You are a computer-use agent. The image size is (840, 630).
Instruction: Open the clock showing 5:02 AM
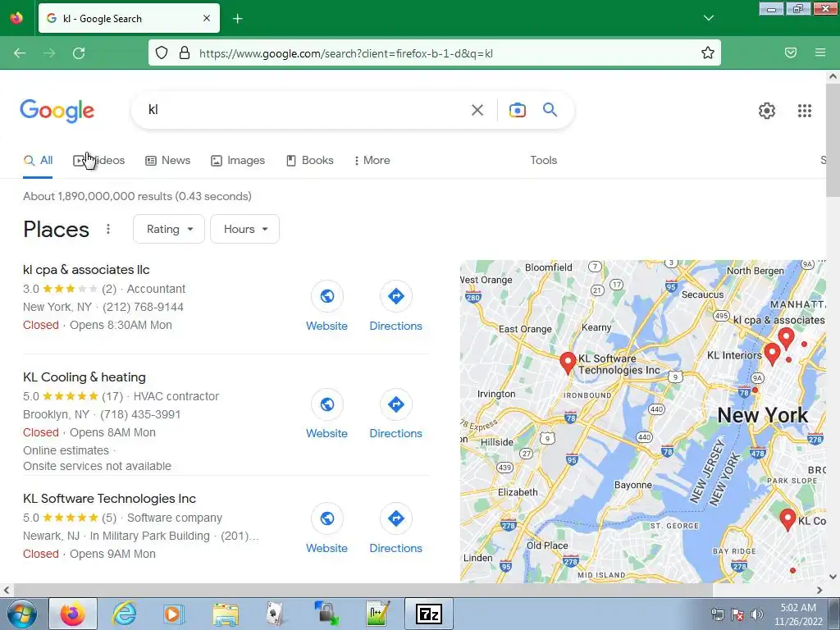798,614
